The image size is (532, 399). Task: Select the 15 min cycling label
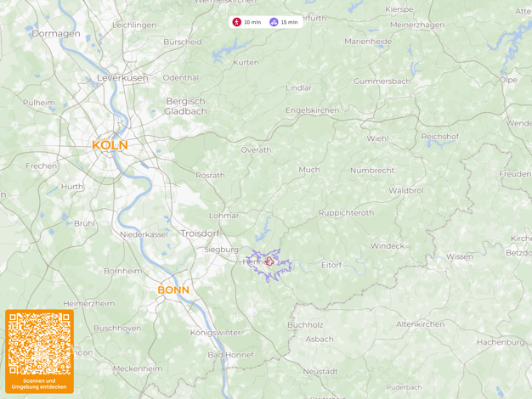(290, 22)
